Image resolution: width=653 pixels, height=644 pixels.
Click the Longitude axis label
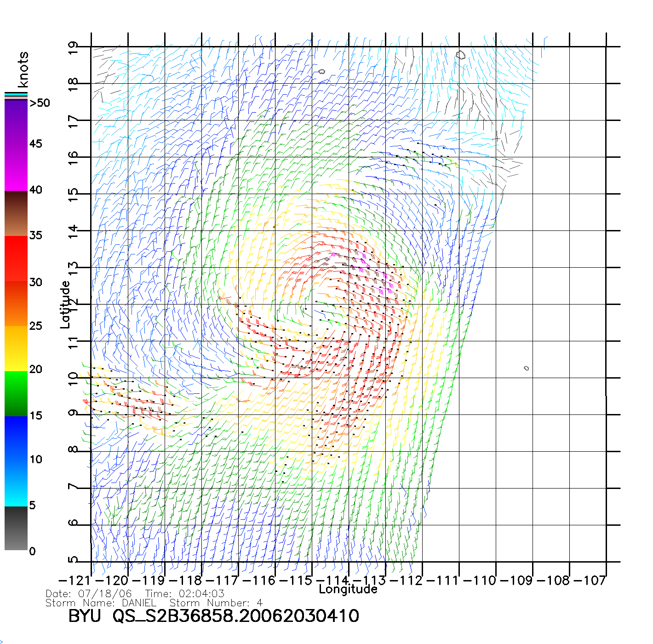click(x=348, y=589)
